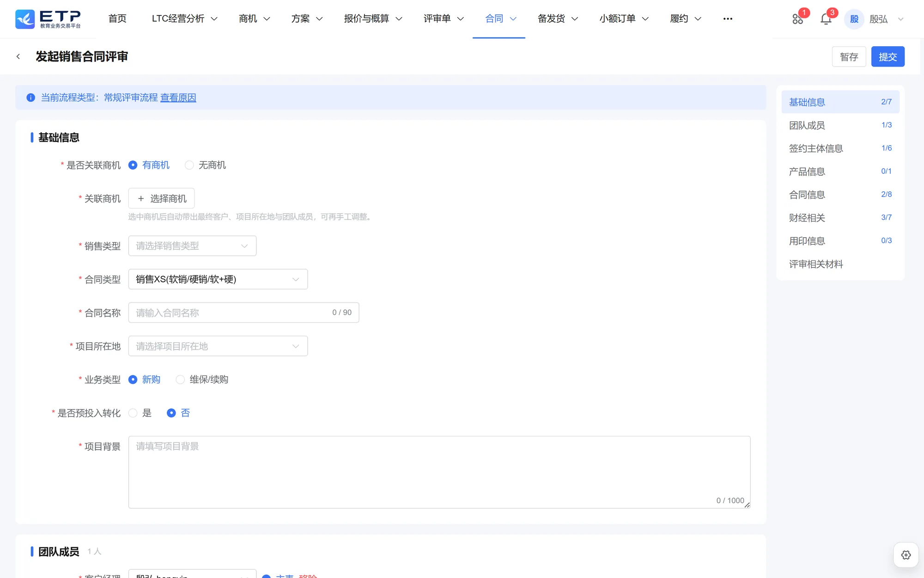Open the 商机 menu
This screenshot has height=578, width=924.
[x=254, y=18]
